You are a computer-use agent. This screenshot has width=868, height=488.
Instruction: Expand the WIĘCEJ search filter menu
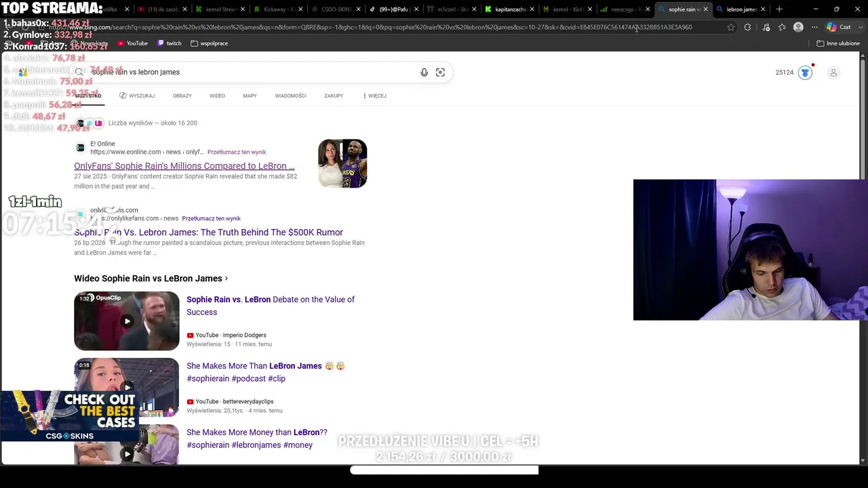coord(374,96)
